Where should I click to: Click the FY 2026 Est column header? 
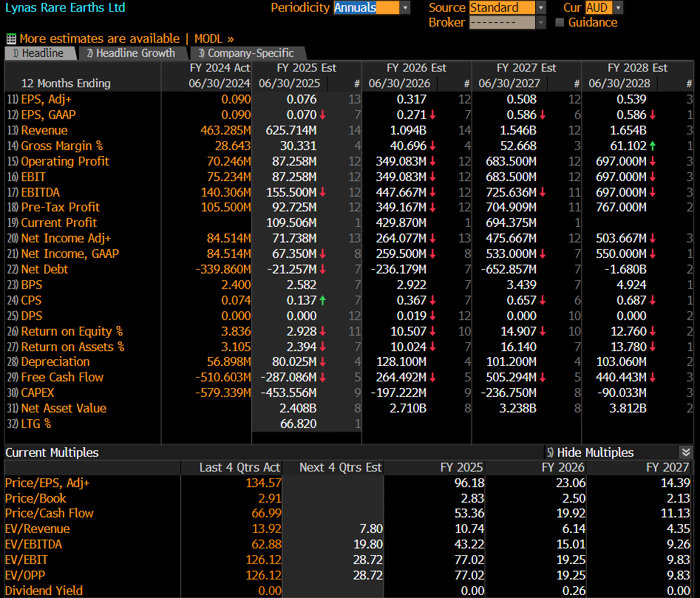[416, 68]
